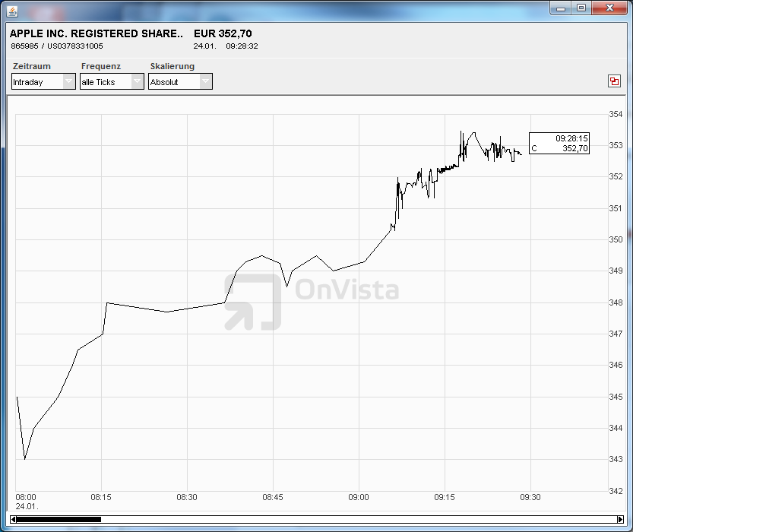This screenshot has width=766, height=532.
Task: Click the 08:00 time axis label
Action: click(26, 497)
